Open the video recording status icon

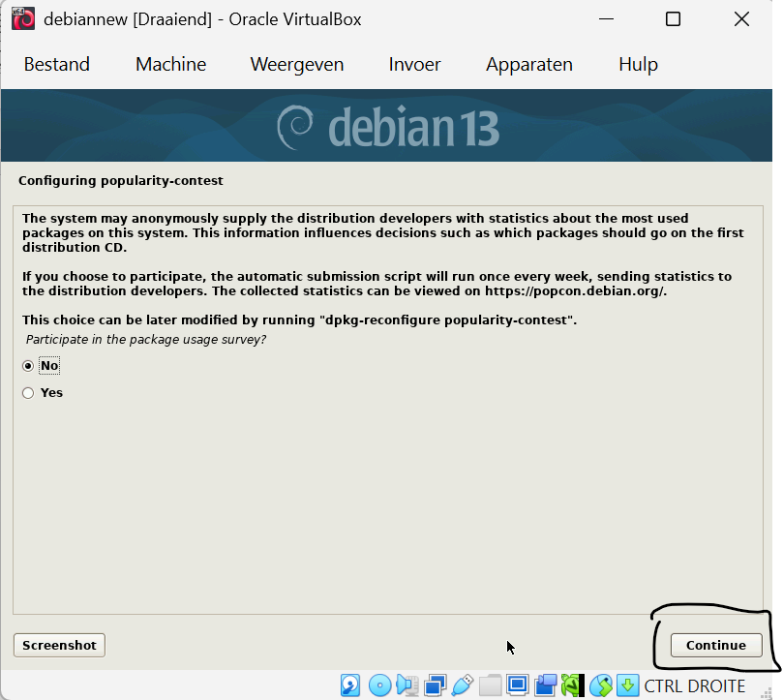coord(545,685)
